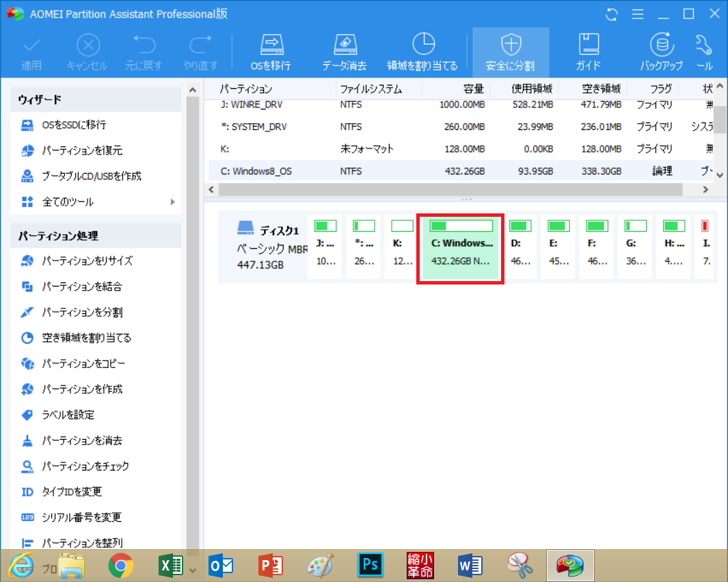Select the F: partition block
Image resolution: width=728 pixels, height=582 pixels.
click(x=597, y=247)
